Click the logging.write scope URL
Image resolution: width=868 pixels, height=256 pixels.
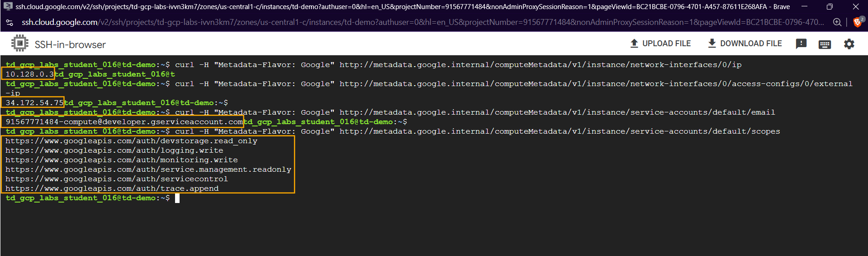point(114,150)
